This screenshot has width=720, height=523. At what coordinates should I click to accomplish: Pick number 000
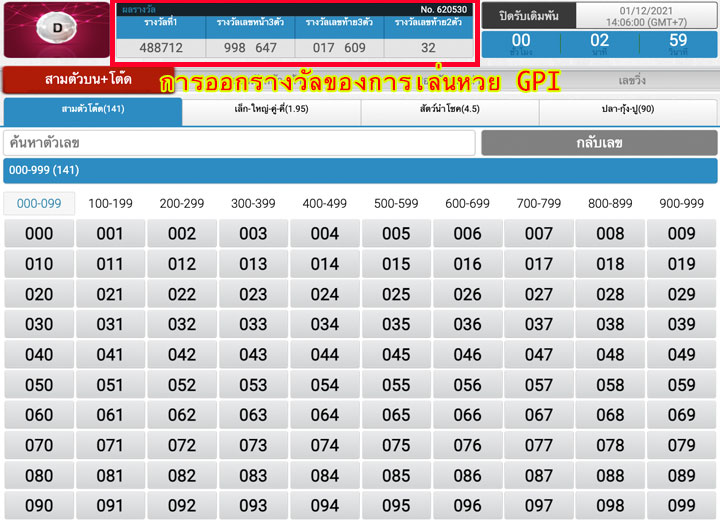(39, 234)
